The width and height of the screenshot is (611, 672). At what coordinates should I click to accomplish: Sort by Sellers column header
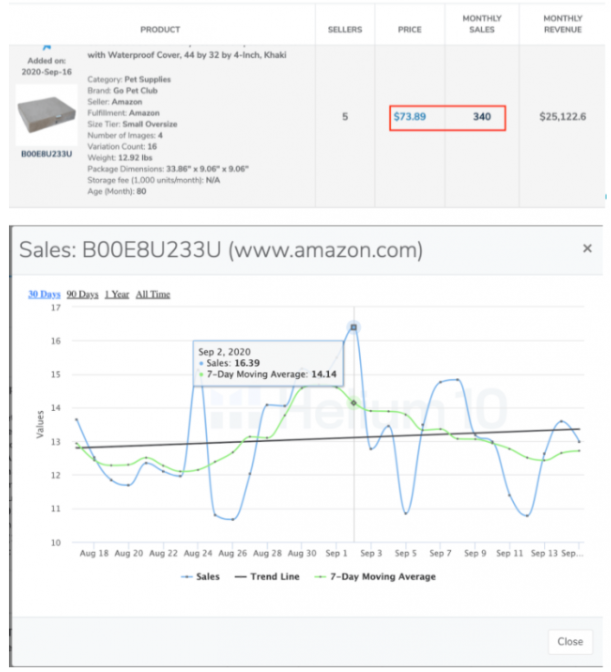pos(345,30)
